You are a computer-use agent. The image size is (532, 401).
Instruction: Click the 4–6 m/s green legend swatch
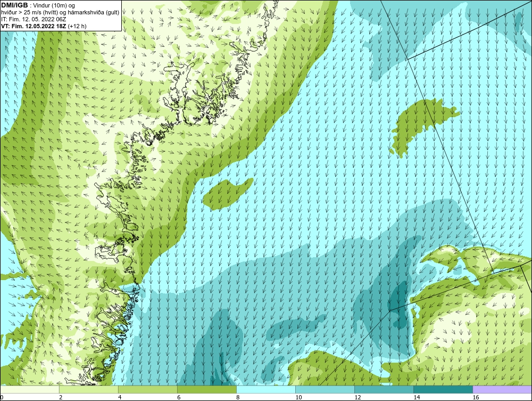(x=148, y=389)
